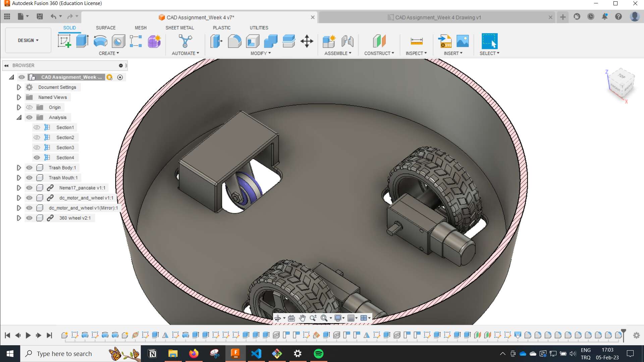
Task: Select the Revolve tool icon
Action: tap(100, 41)
